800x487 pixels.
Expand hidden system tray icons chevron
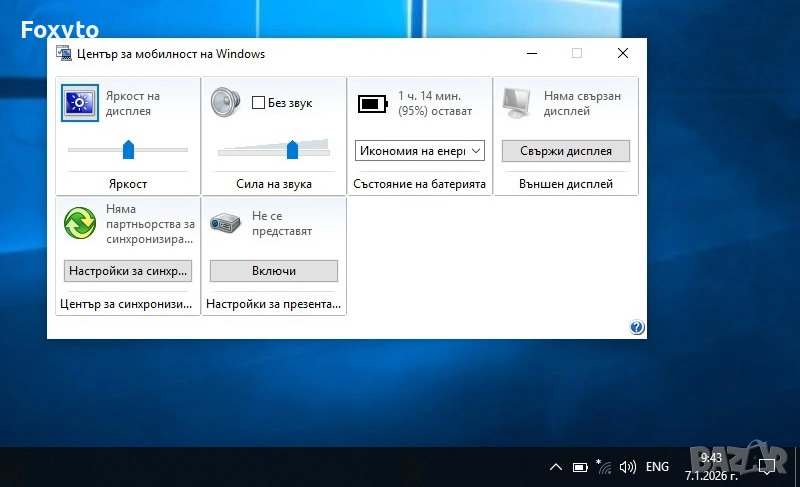[556, 467]
